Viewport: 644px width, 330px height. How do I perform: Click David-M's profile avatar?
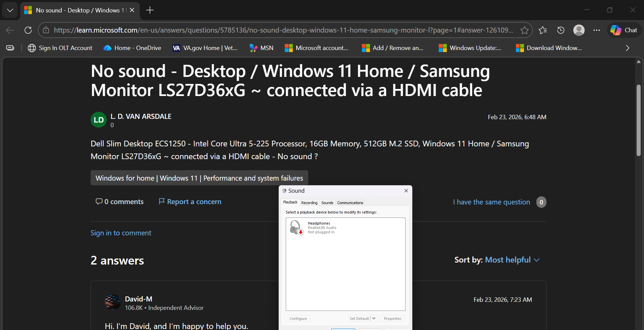(113, 302)
